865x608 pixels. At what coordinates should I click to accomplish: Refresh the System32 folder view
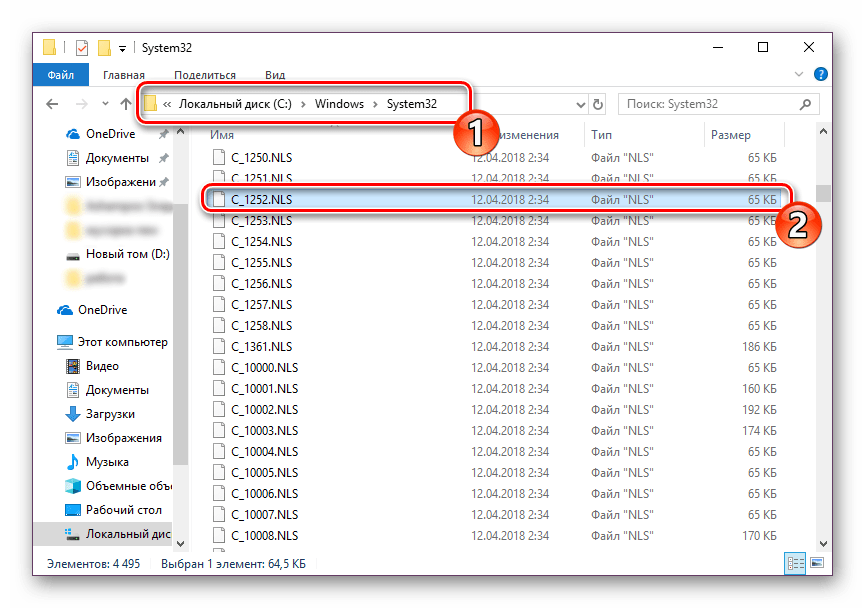[x=598, y=104]
